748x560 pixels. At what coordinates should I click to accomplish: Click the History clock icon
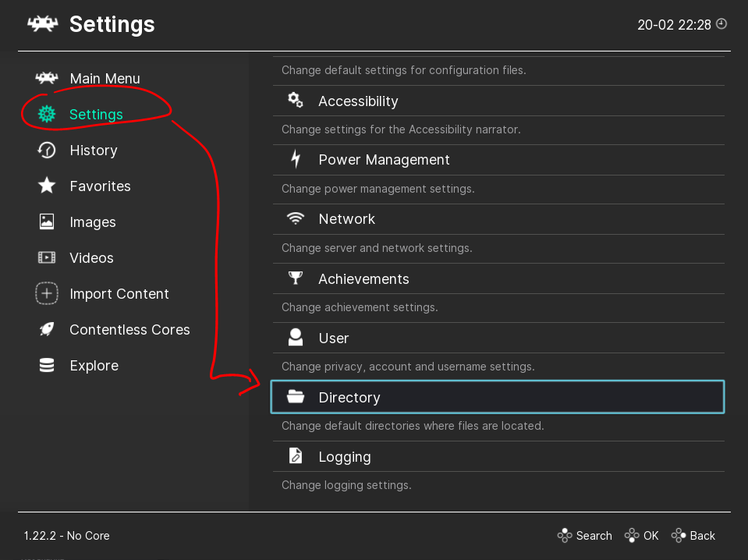tap(47, 150)
